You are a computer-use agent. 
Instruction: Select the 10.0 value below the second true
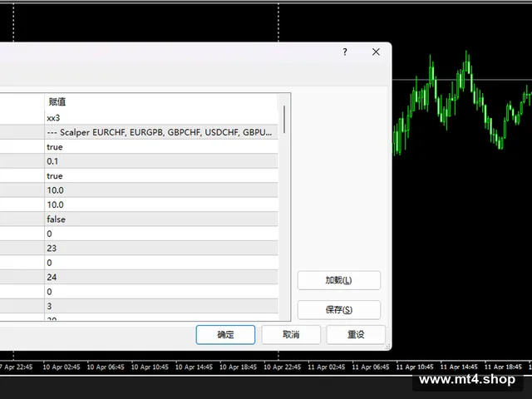[x=161, y=190]
